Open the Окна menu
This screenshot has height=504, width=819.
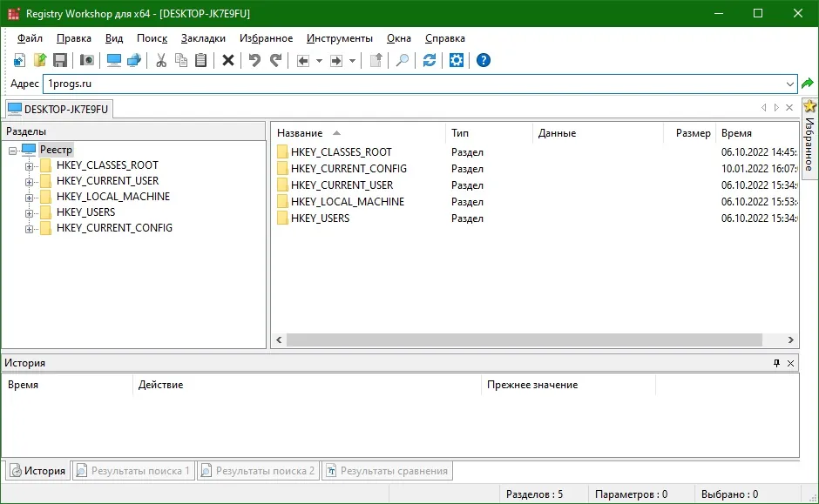pyautogui.click(x=398, y=38)
